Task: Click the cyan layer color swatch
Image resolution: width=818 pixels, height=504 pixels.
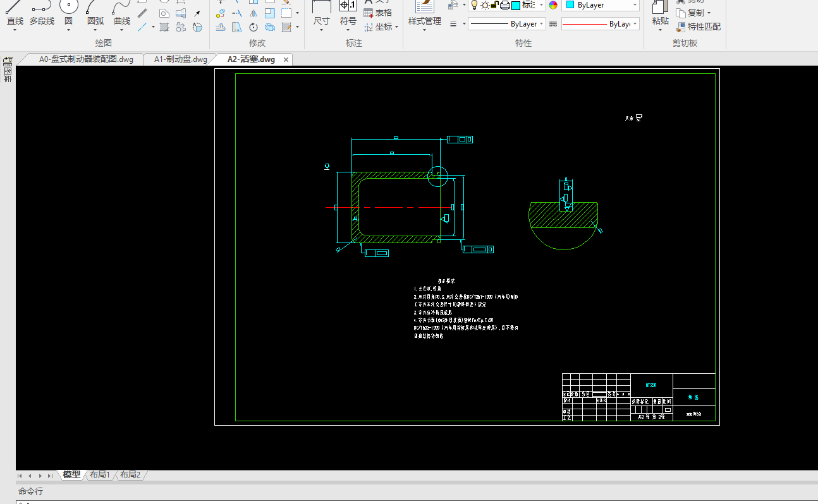Action: [x=516, y=5]
